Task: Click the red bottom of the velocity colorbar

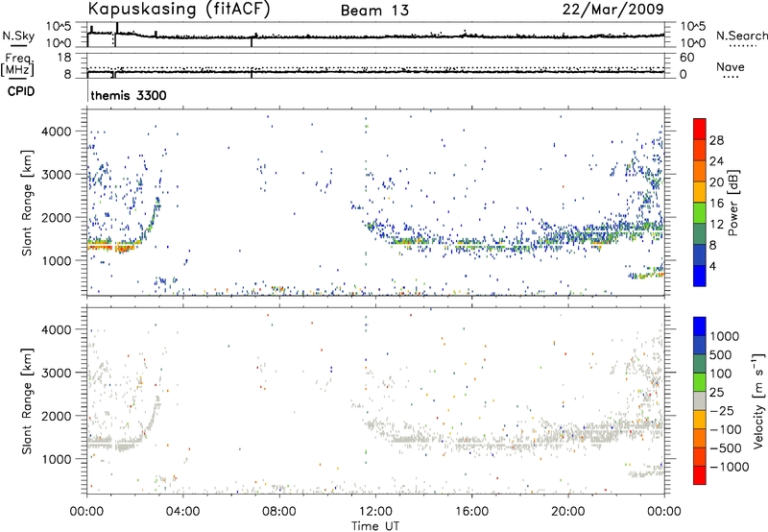Action: 700,475
